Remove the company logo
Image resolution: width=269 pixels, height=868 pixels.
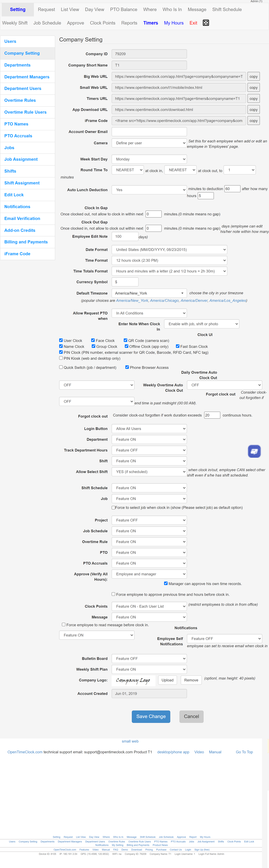coord(191,680)
